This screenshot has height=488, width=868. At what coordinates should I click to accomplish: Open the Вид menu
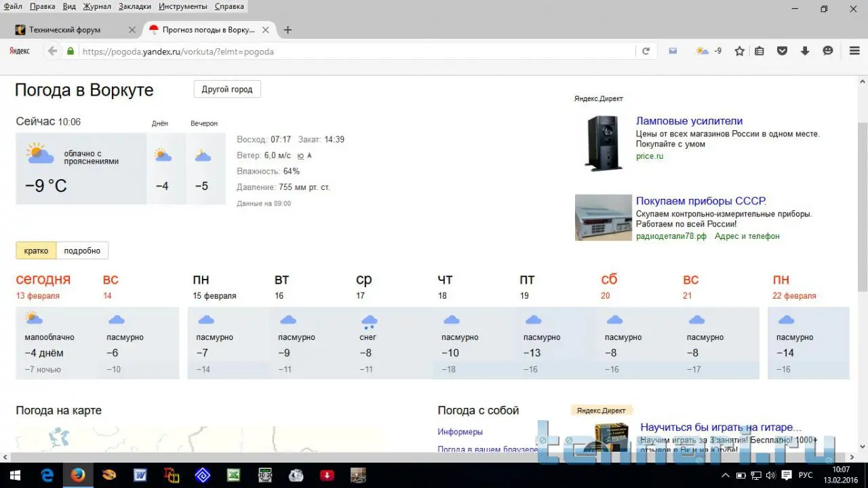(69, 6)
